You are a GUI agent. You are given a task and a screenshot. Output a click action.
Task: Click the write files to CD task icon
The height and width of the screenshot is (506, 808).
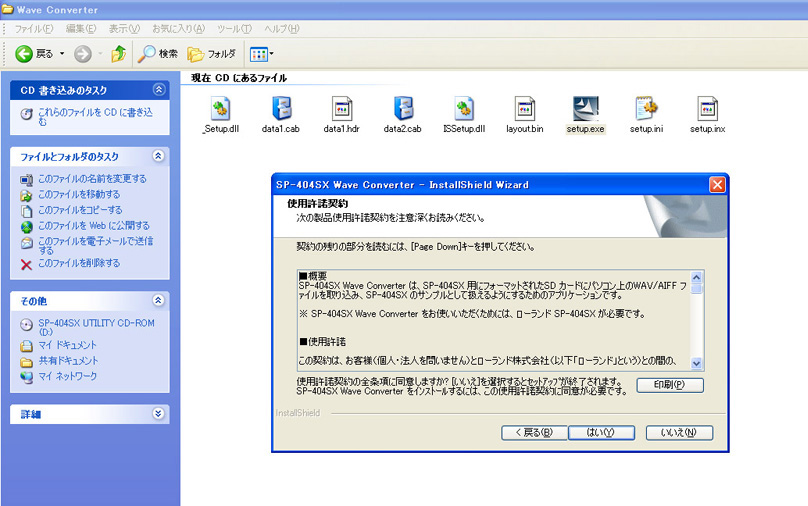coord(26,114)
